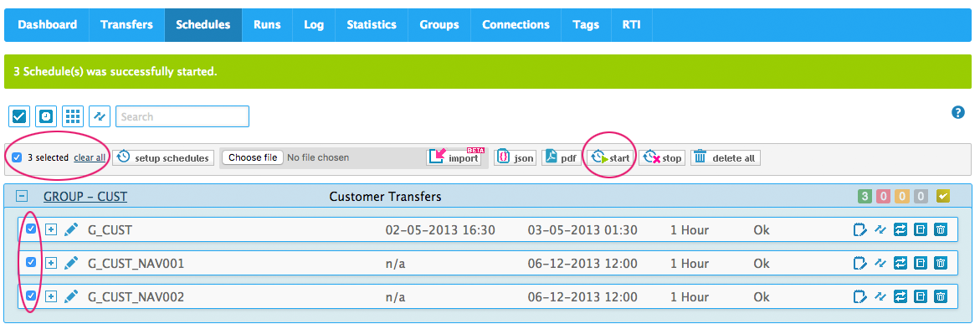980x324 pixels.
Task: Click the delete all button
Action: 726,157
